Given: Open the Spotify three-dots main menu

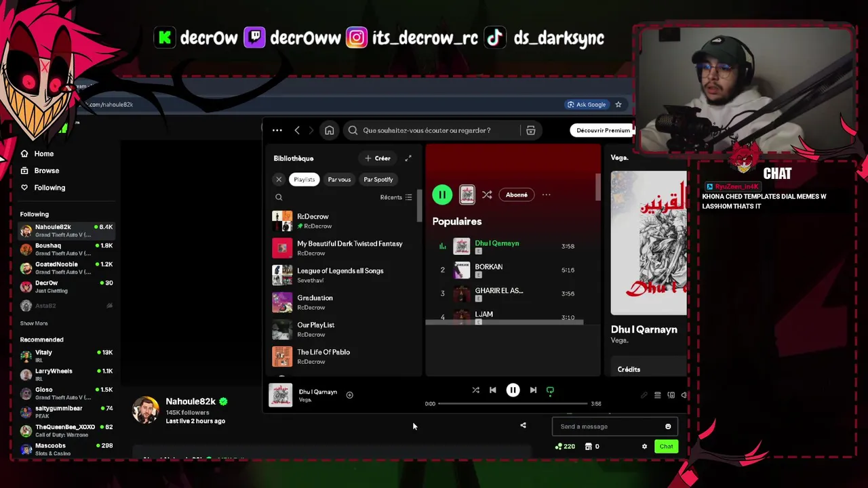Looking at the screenshot, I should click(277, 130).
